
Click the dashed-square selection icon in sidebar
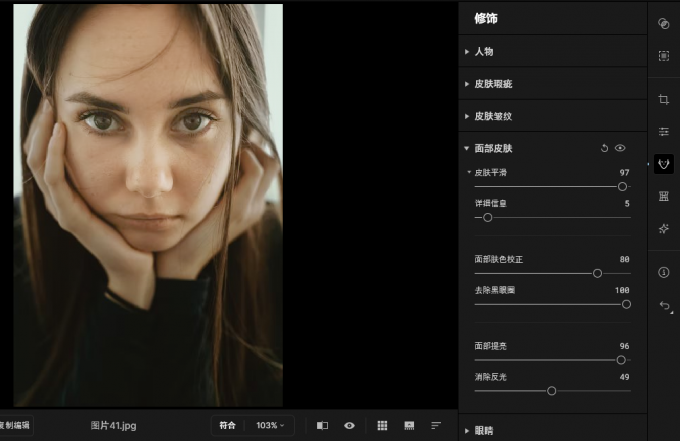point(664,56)
